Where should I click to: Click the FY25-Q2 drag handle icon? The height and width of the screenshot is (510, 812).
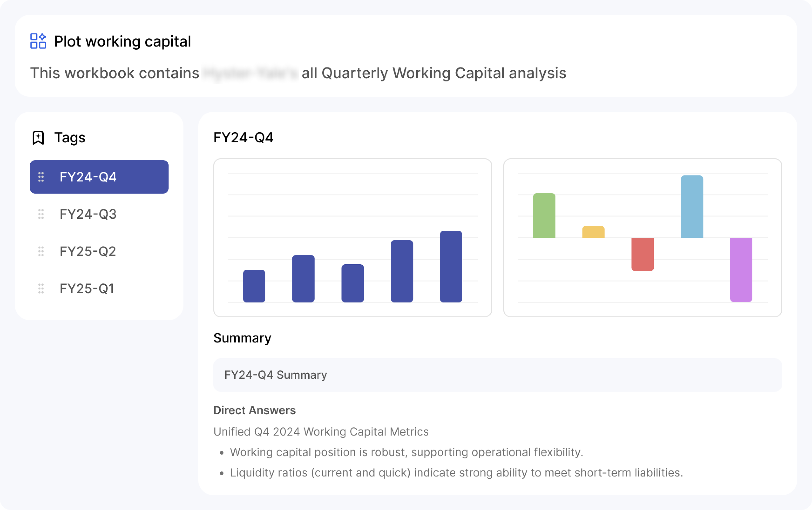pos(41,252)
